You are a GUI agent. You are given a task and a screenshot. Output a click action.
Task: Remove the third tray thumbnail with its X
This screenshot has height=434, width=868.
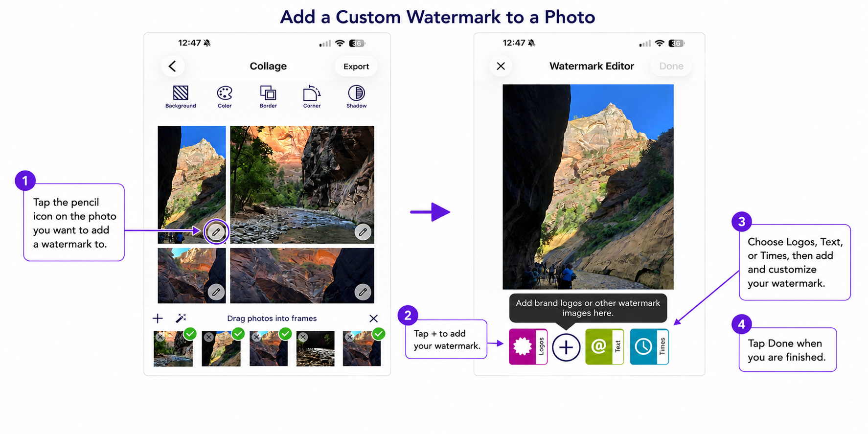click(x=256, y=337)
